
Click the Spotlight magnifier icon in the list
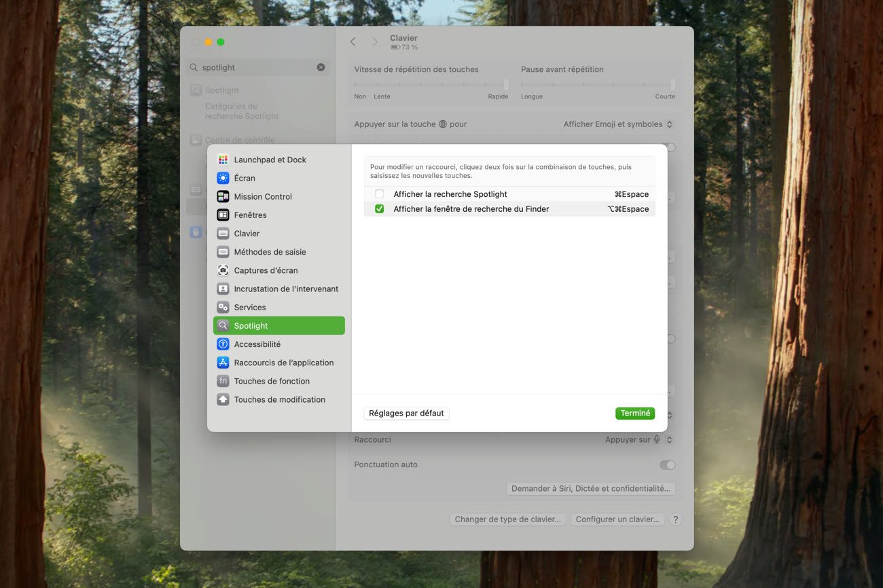tap(223, 325)
